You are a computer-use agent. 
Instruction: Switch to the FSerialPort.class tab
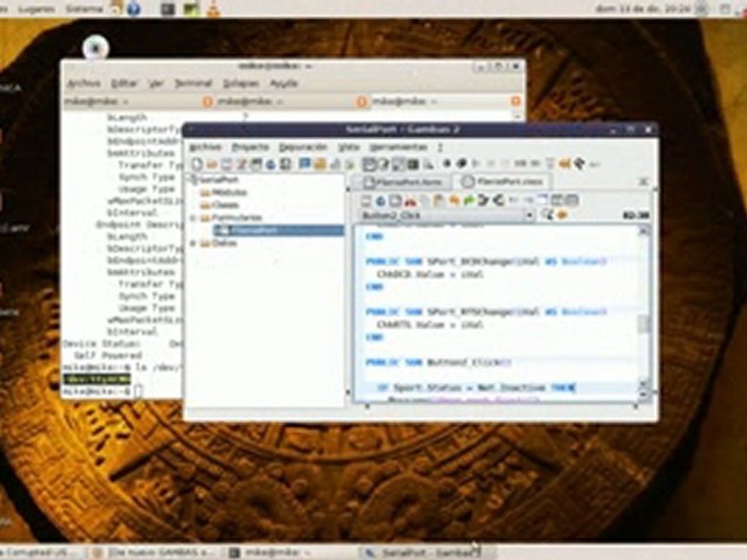coord(503,182)
